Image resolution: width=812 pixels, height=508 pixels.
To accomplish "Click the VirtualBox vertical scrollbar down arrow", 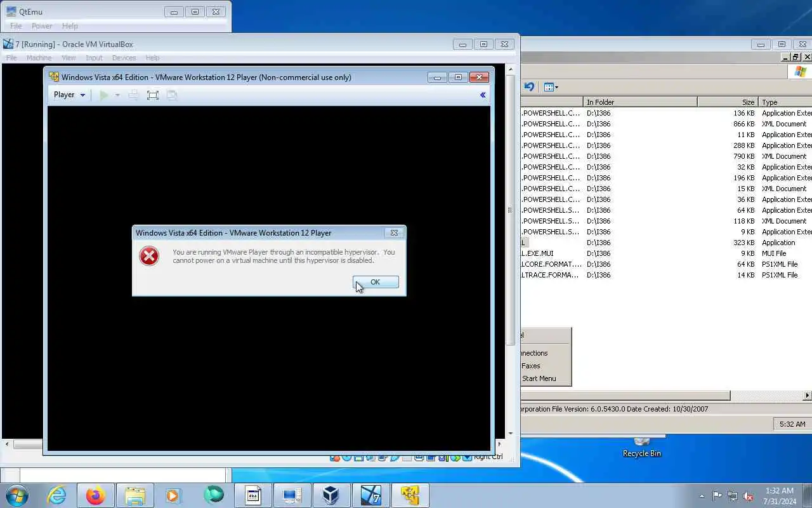I will tap(511, 434).
